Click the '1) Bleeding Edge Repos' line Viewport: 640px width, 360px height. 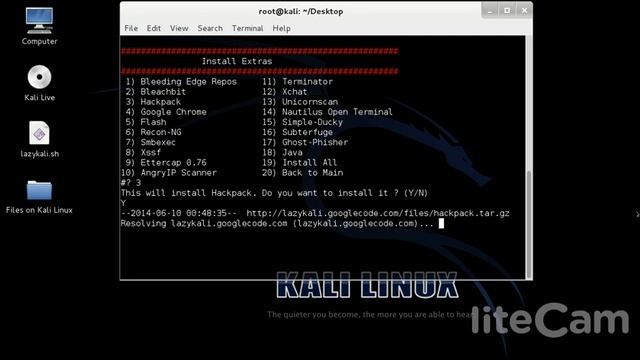click(x=181, y=82)
